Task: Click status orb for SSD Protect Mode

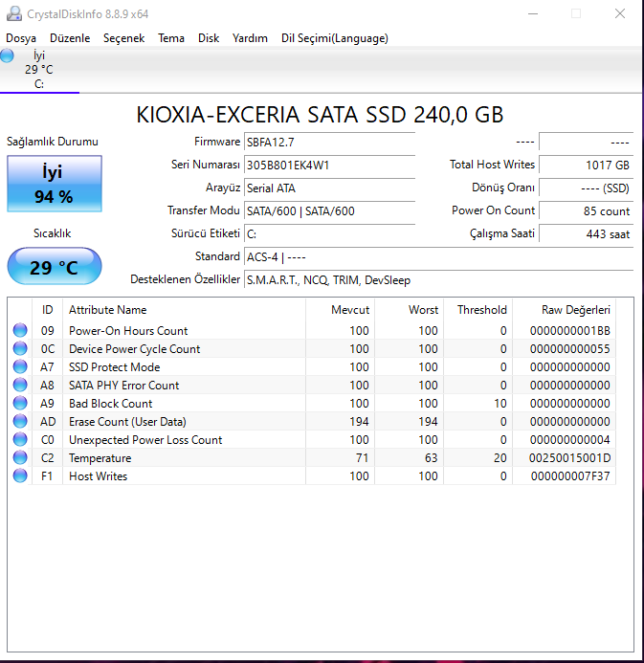Action: coord(20,366)
